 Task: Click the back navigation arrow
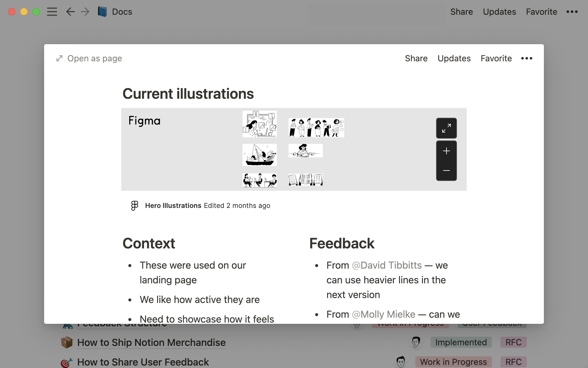(70, 11)
